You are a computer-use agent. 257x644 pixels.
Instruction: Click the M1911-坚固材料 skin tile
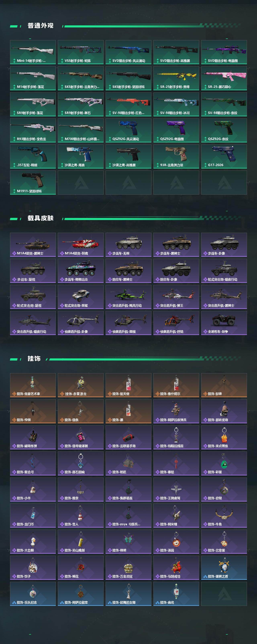(33, 183)
